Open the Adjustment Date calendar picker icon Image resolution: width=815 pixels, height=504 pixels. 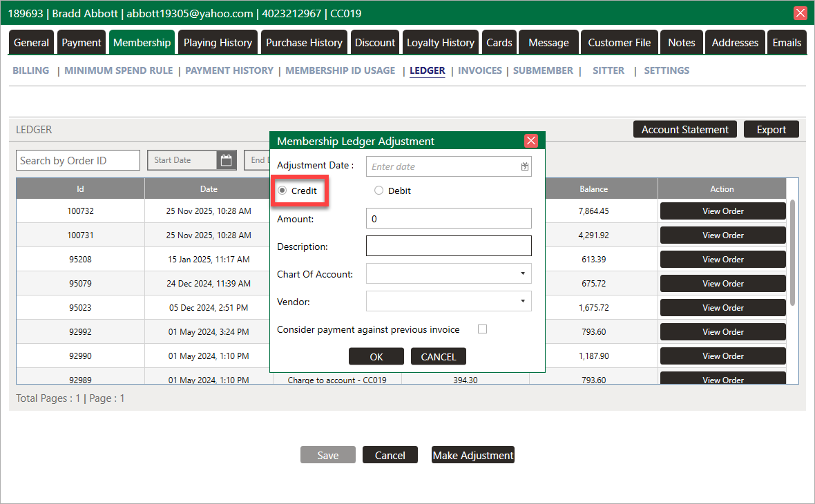[524, 166]
